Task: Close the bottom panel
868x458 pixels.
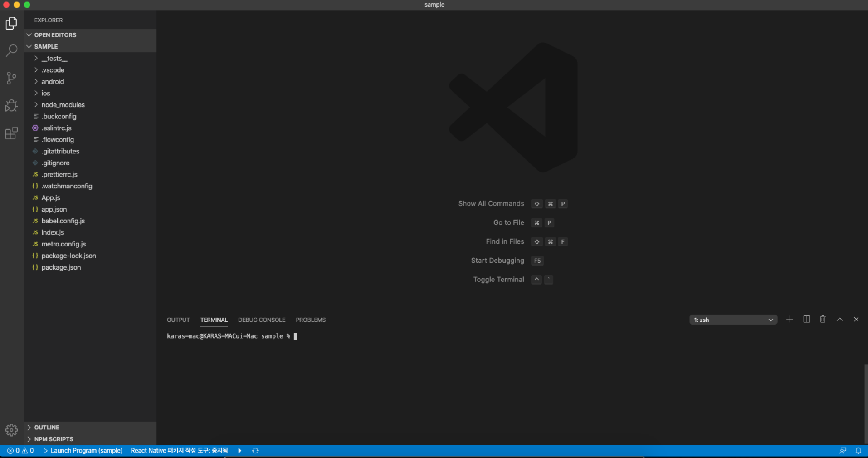Action: pyautogui.click(x=856, y=320)
